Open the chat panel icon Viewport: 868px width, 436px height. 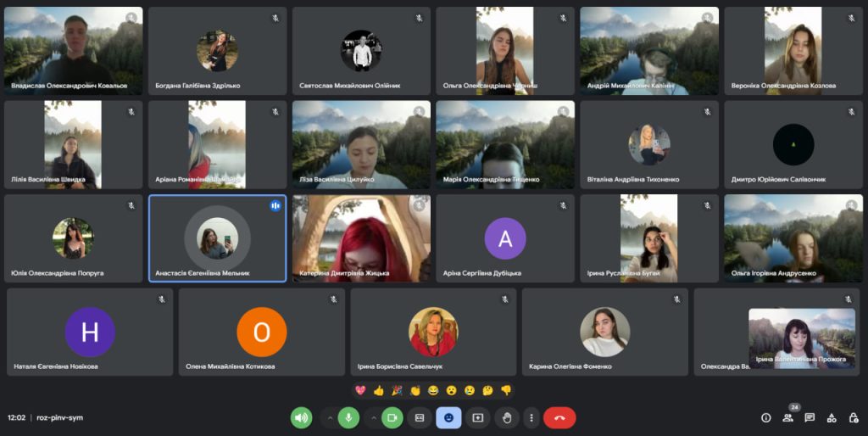pyautogui.click(x=810, y=417)
